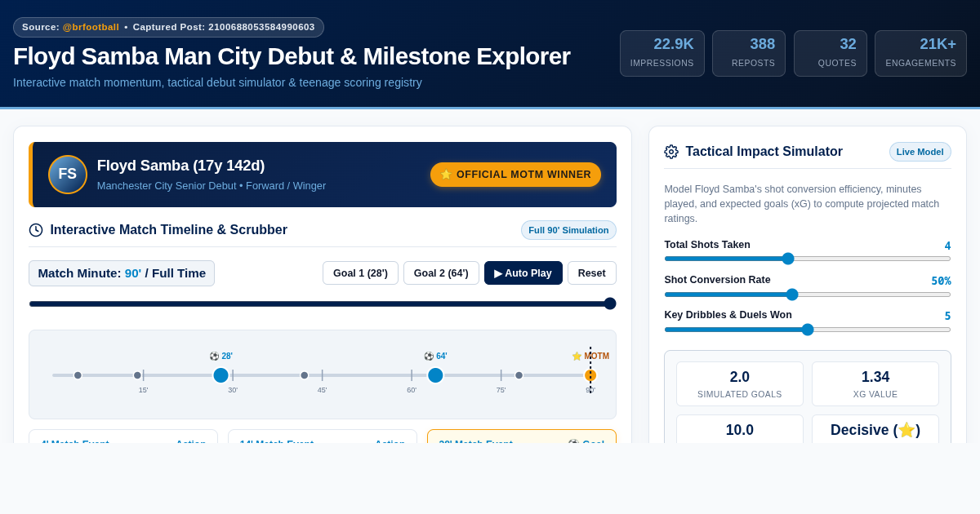Click the clock icon beside Interactive Match Timeline
The width and height of the screenshot is (980, 514).
(36, 230)
